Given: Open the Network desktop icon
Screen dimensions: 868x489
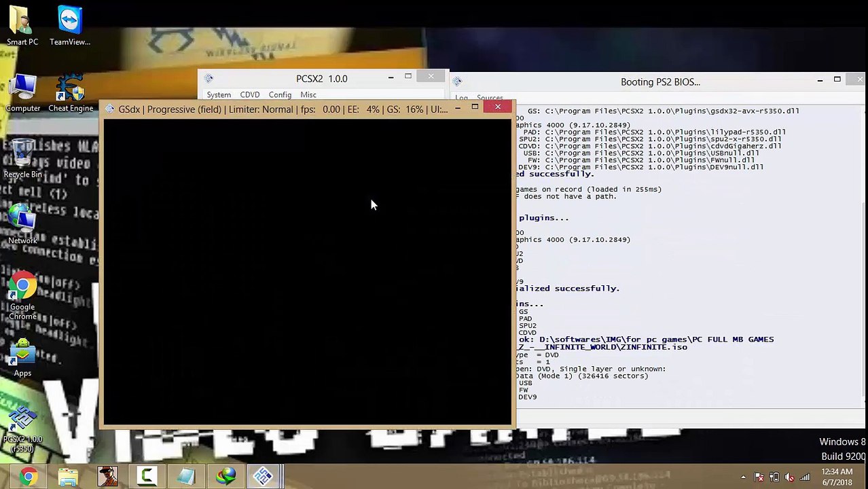Looking at the screenshot, I should 22,224.
